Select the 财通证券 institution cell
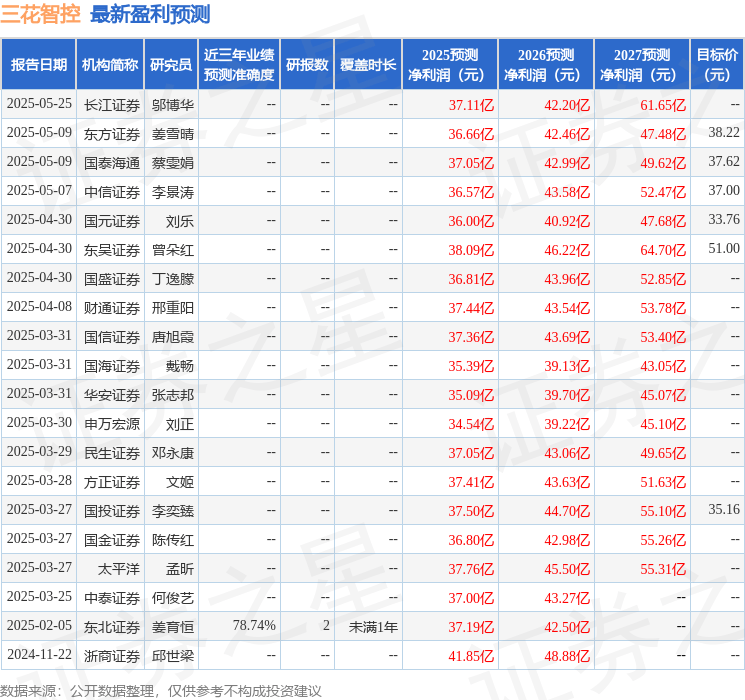Image resolution: width=745 pixels, height=700 pixels. [112, 308]
